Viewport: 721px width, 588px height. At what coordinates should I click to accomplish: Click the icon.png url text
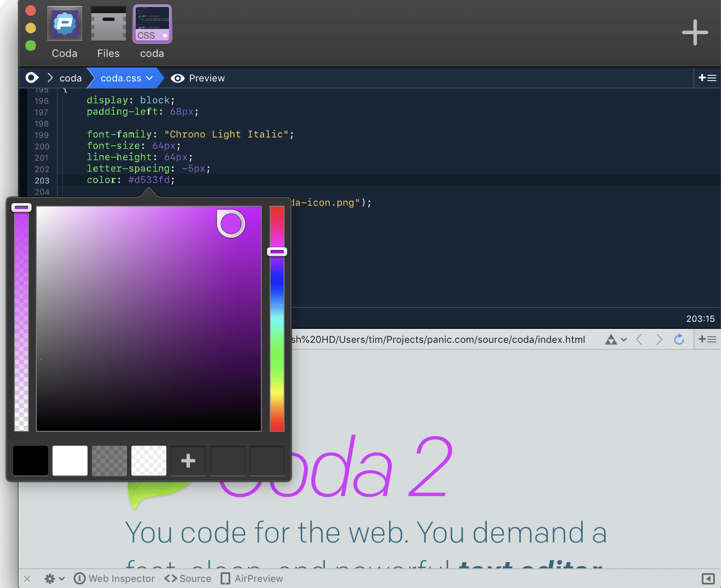click(x=331, y=203)
